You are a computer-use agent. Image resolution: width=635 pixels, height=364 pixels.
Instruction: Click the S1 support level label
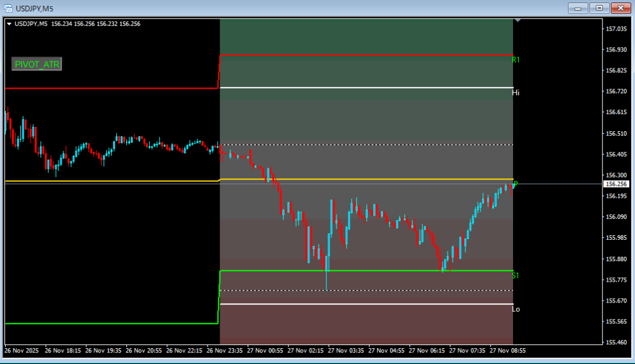pos(516,276)
